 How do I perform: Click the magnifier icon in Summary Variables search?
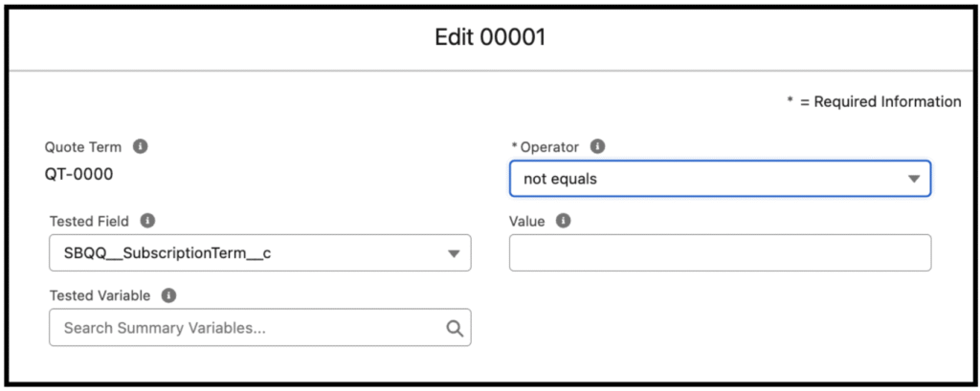(455, 328)
